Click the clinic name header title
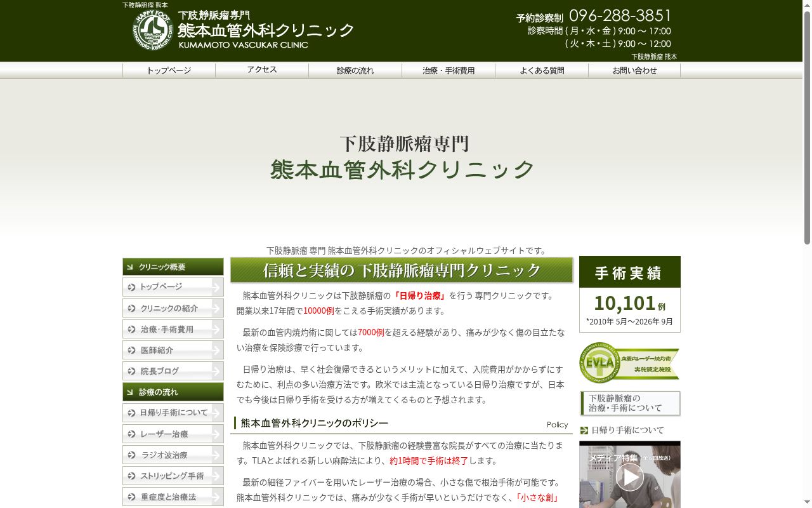Viewport: 812px width, 508px height. [x=266, y=30]
